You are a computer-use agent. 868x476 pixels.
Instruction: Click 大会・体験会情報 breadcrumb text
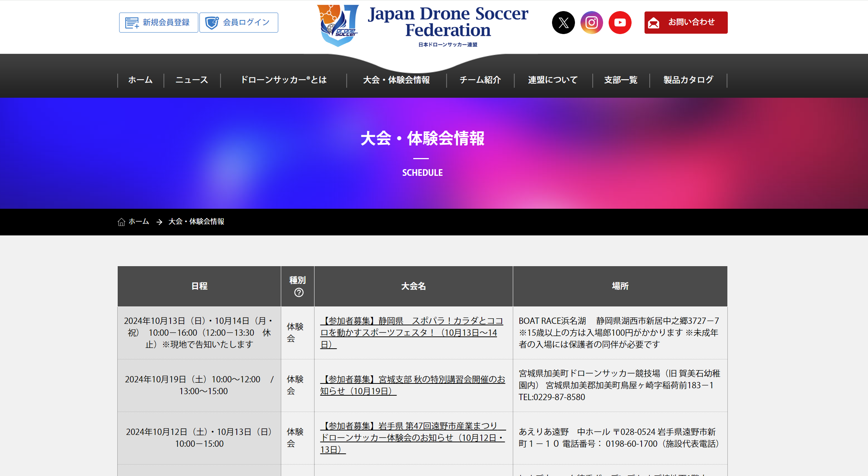tap(196, 222)
